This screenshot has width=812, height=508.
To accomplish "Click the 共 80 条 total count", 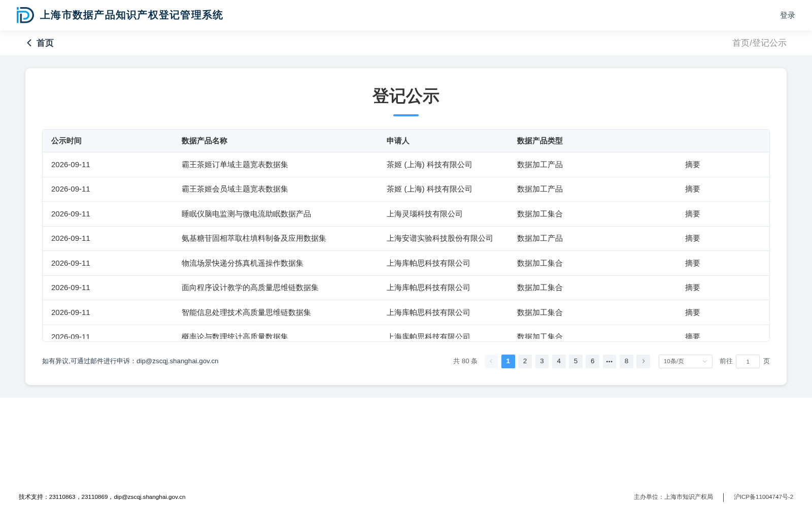I will click(465, 361).
